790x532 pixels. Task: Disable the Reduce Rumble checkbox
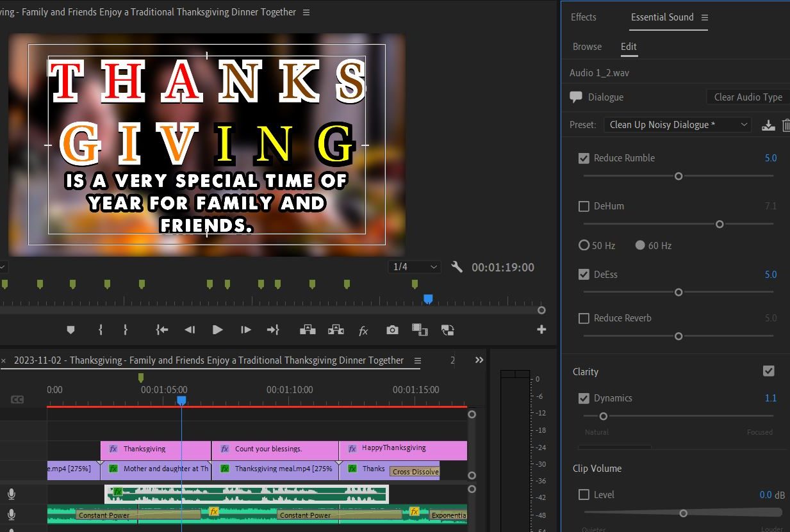584,158
